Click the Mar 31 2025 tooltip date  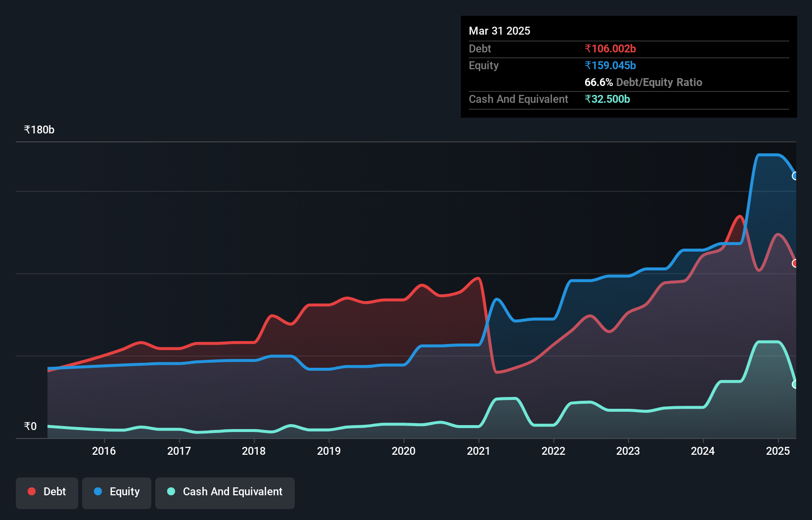click(x=499, y=31)
